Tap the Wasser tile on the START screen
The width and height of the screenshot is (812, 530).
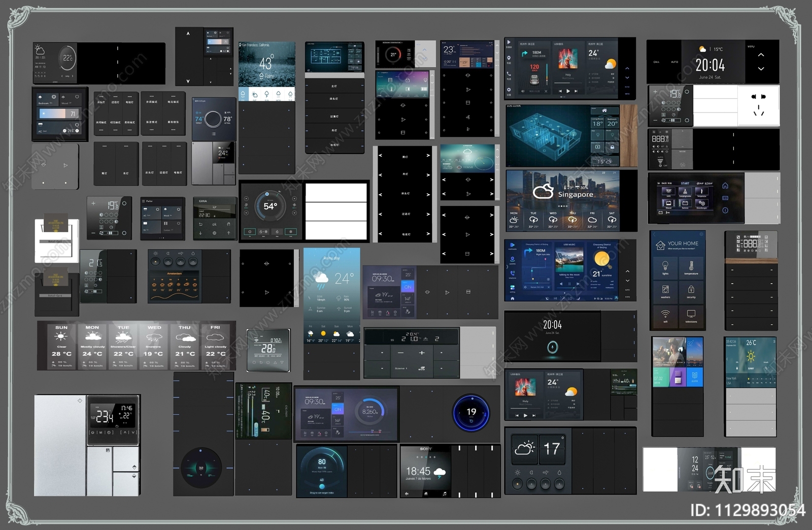668,204
